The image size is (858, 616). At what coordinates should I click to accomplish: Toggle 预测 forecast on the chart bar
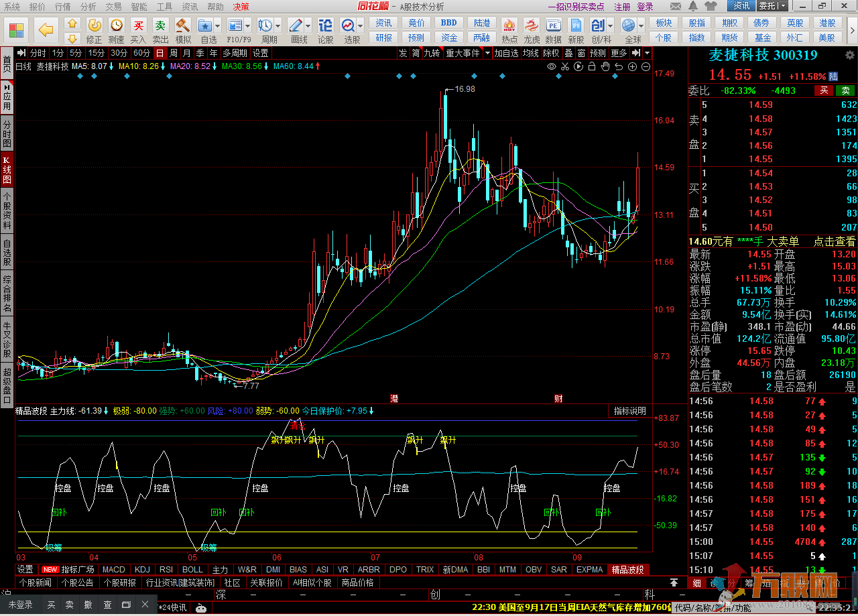point(597,53)
